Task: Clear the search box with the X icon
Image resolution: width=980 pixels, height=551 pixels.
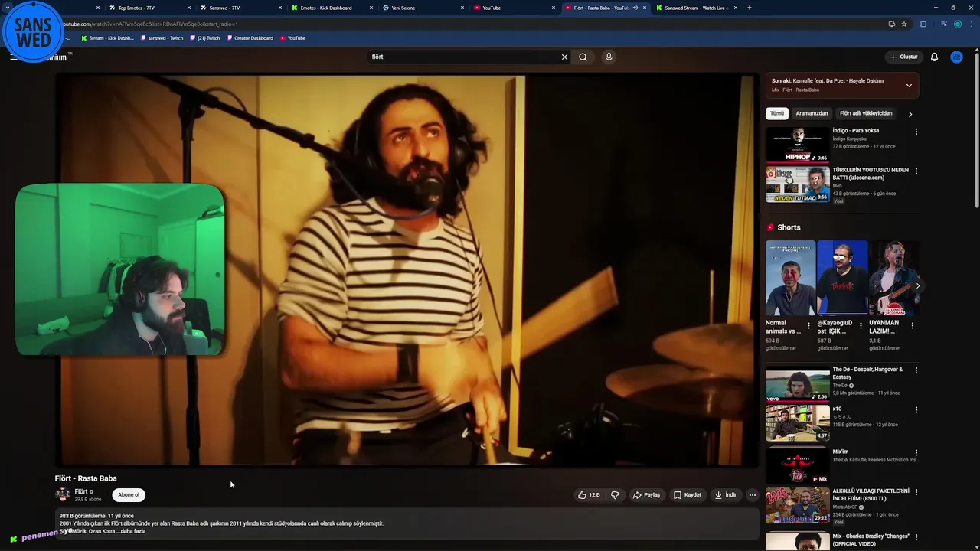Action: click(564, 57)
